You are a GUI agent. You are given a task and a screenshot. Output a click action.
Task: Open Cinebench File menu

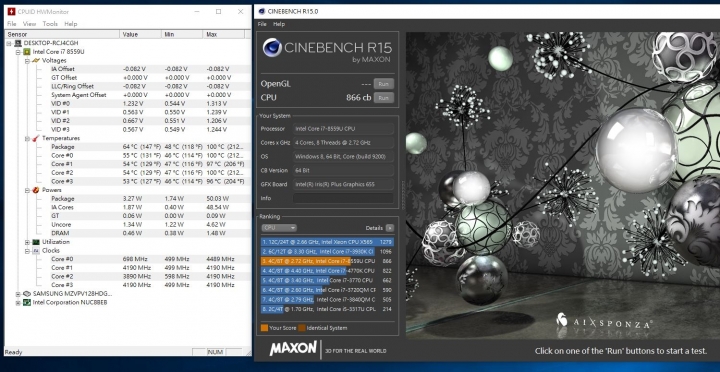[x=262, y=24]
